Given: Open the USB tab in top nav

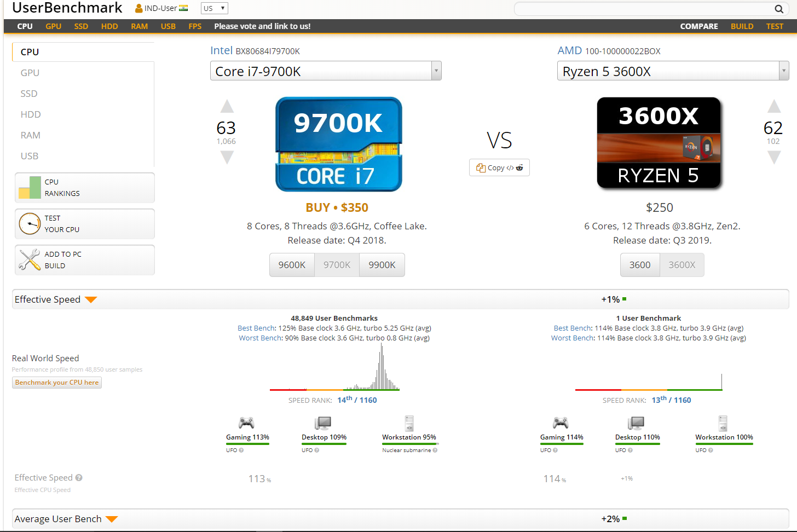Looking at the screenshot, I should 168,26.
